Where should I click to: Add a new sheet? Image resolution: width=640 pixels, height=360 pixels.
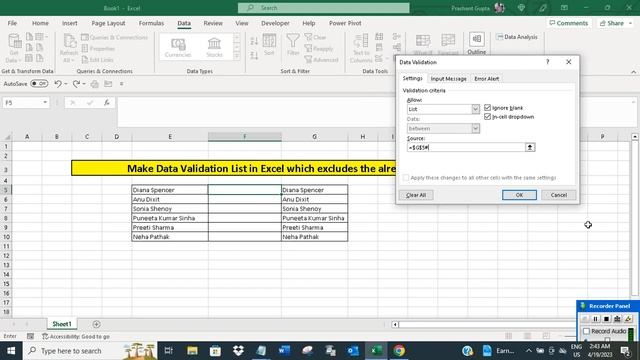click(96, 324)
